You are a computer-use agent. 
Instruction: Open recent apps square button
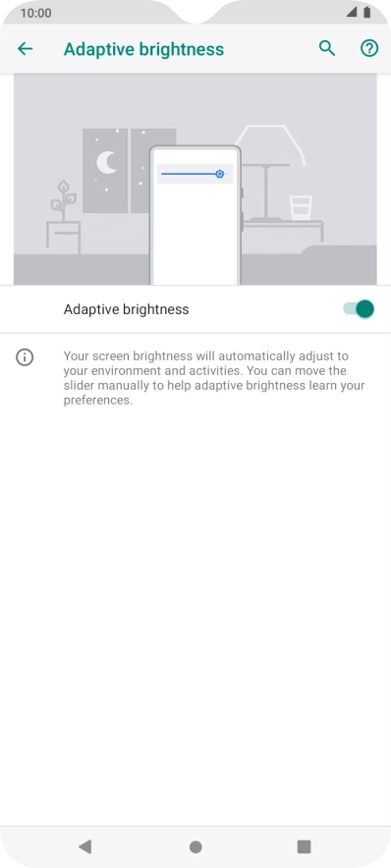click(304, 846)
